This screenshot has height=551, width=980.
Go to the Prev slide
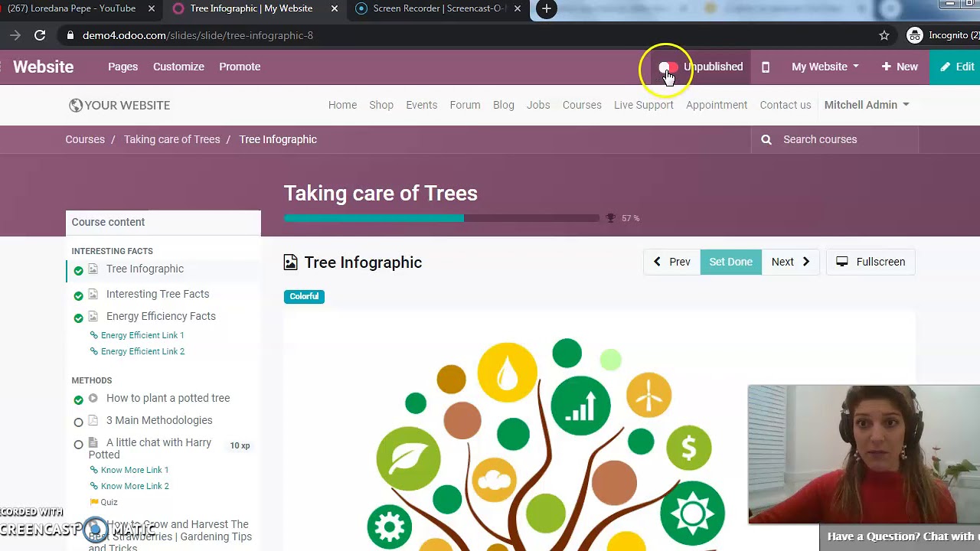coord(671,262)
